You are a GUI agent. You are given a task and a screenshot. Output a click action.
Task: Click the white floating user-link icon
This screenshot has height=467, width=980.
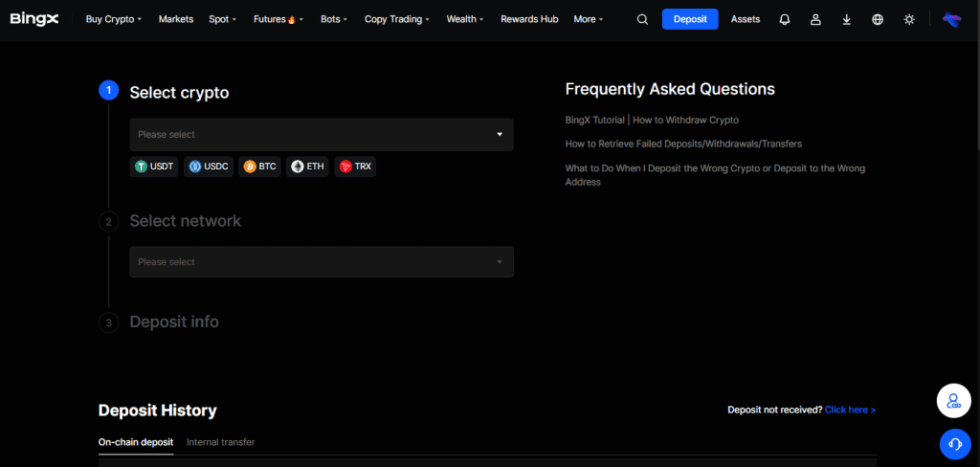[954, 401]
